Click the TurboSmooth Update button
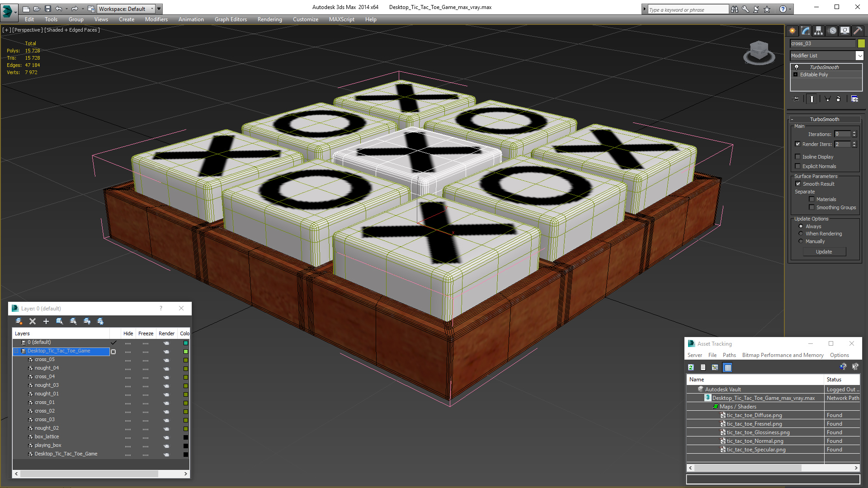Screen dimensions: 868x488 (x=824, y=252)
